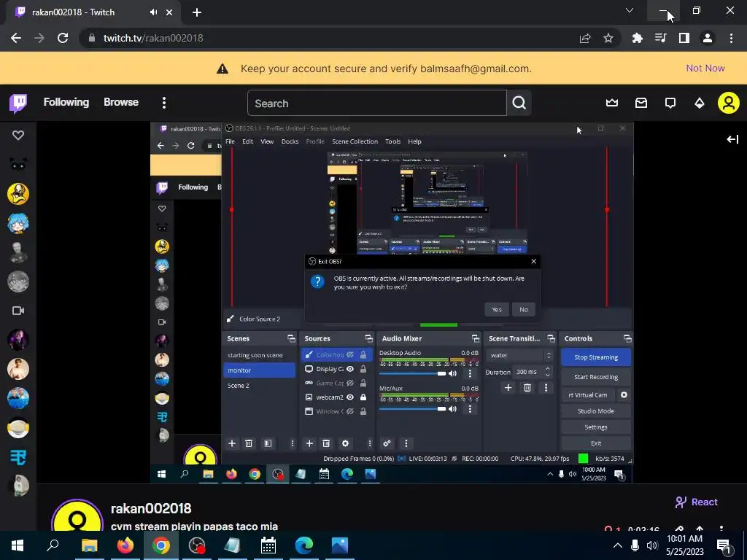Mute the rakan002018 tab via its speaker icon

[x=153, y=12]
